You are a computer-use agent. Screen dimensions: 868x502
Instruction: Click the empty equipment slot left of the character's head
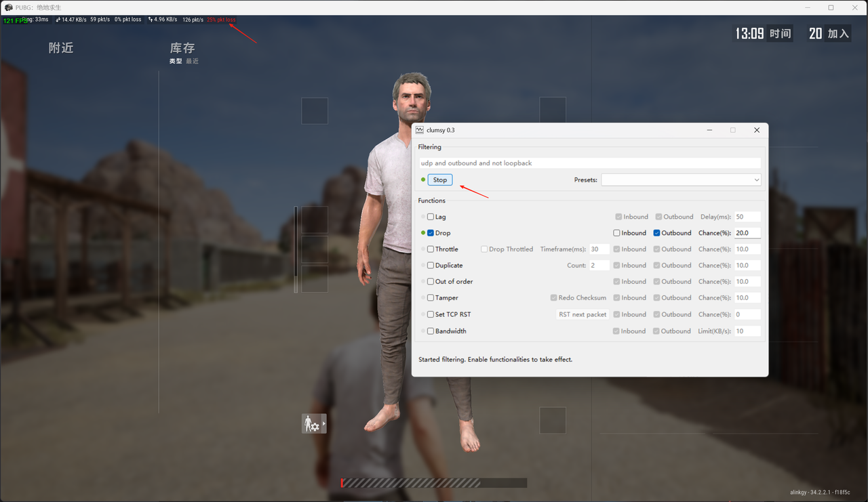315,111
